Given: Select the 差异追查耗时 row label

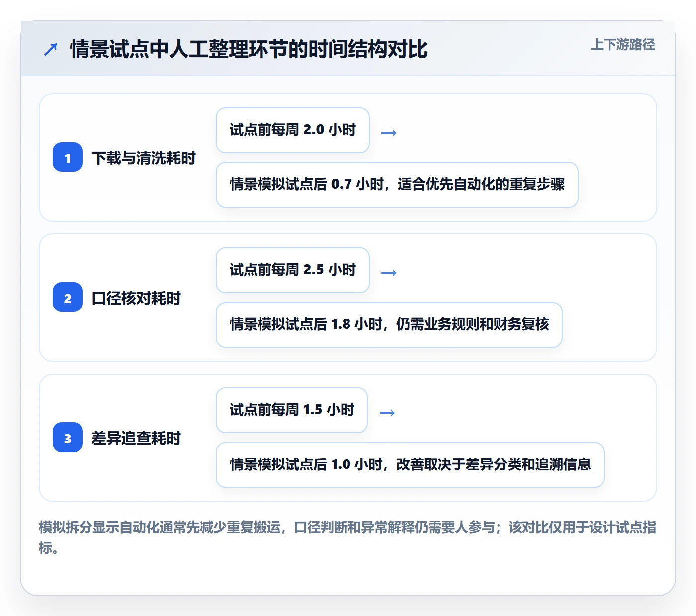Looking at the screenshot, I should click(x=136, y=438).
